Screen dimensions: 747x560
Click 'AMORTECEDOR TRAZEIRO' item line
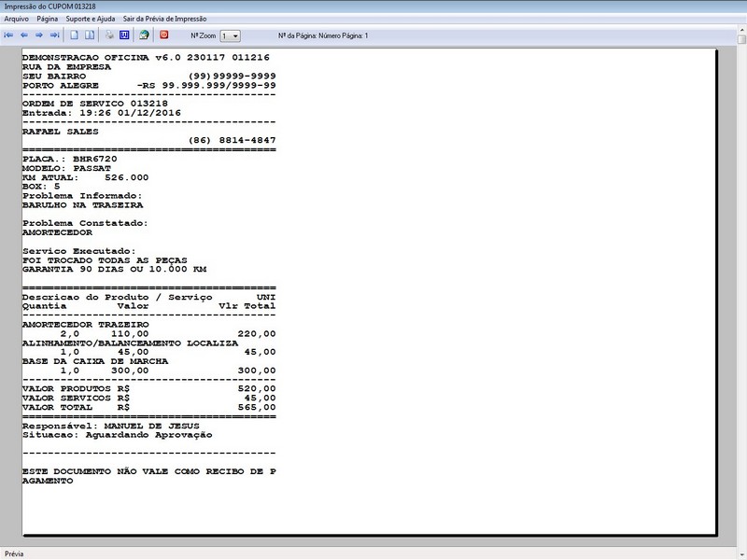click(85, 325)
